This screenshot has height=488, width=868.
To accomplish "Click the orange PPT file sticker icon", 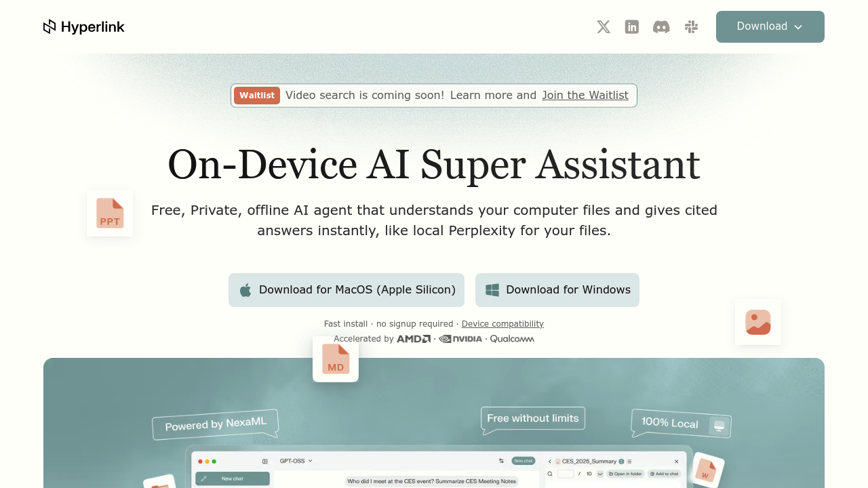I will coord(109,213).
